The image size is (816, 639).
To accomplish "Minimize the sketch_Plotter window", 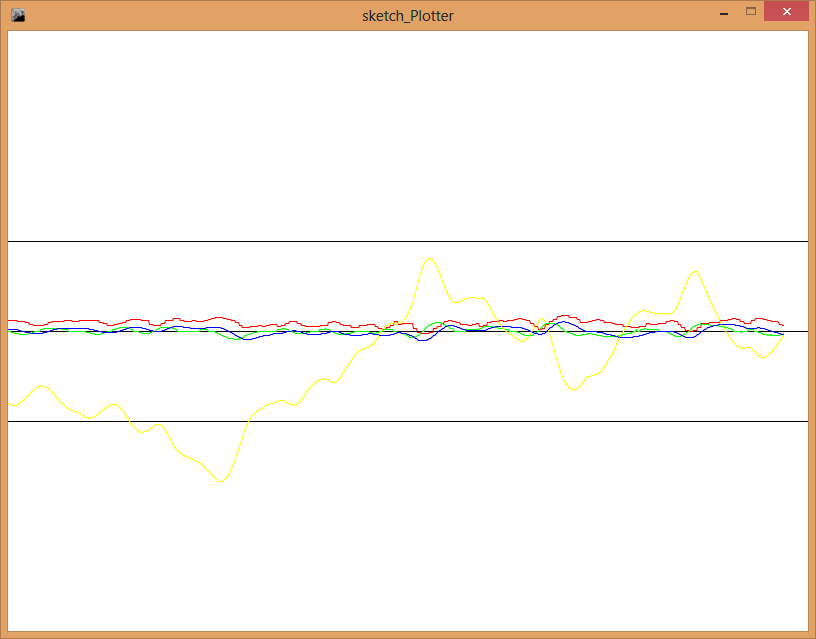I will pos(724,13).
